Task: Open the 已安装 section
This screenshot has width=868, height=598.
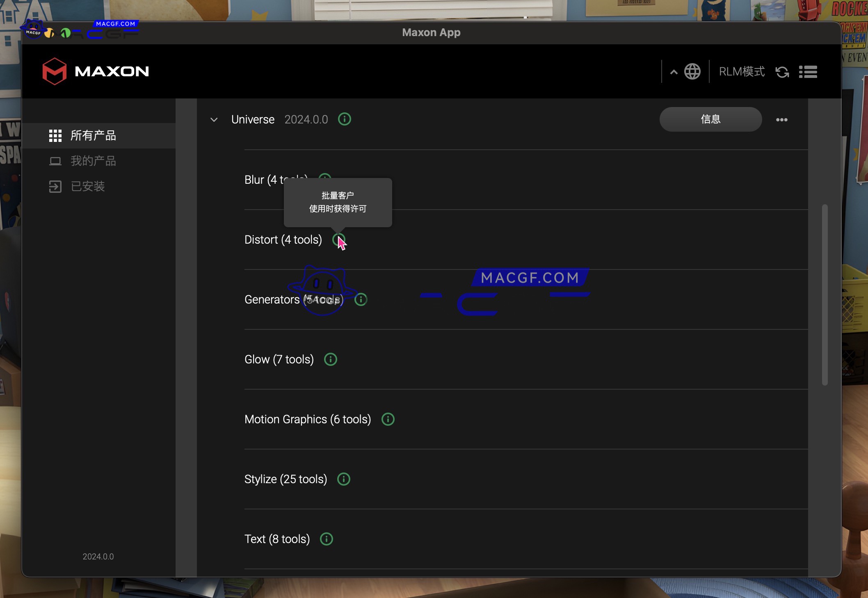Action: point(87,186)
